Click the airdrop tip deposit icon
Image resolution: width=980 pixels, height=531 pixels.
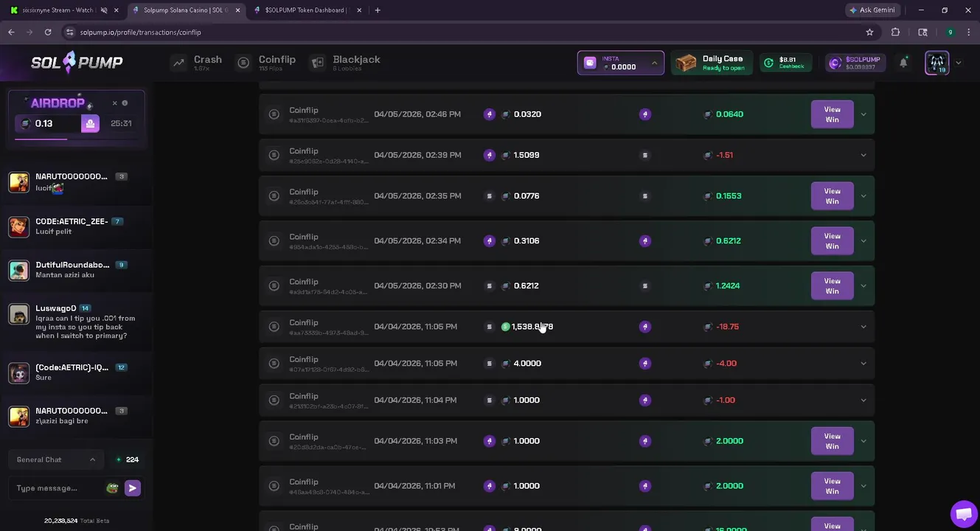click(90, 124)
